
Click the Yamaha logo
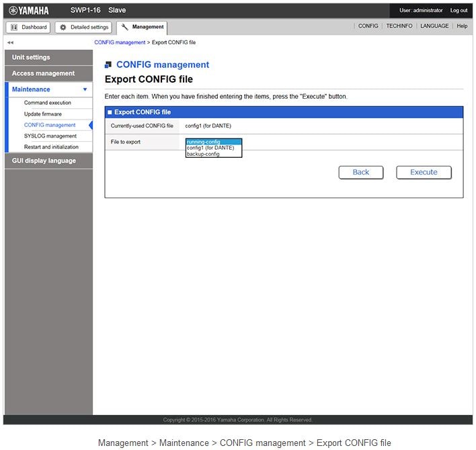coord(29,10)
